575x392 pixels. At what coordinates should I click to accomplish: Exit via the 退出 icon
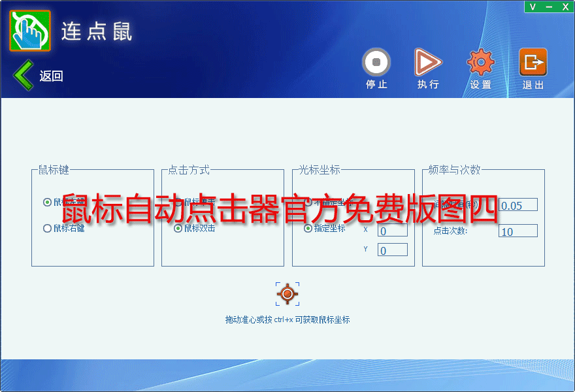click(533, 62)
